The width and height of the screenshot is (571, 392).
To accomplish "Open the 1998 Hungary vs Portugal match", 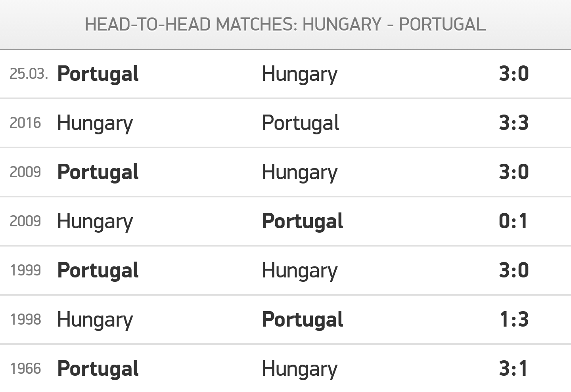I will click(x=285, y=320).
